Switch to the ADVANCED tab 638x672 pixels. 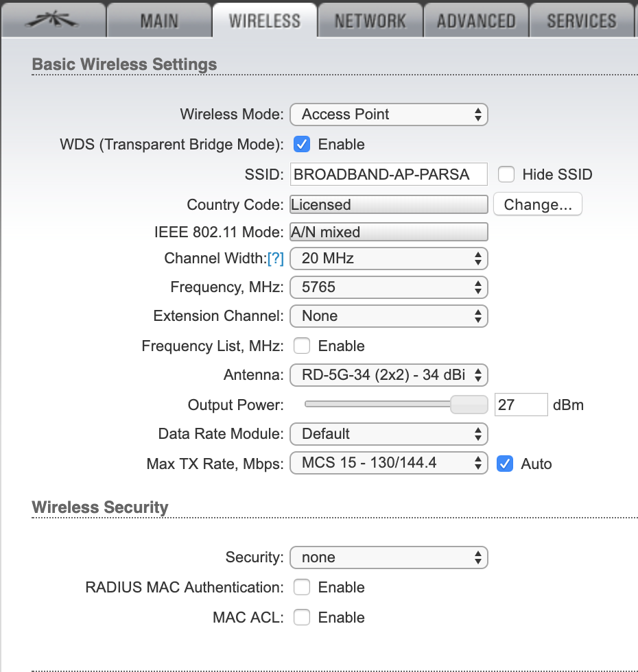[475, 21]
